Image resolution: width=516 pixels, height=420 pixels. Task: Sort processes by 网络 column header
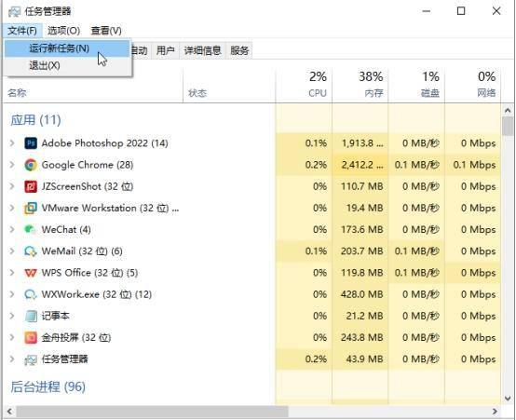pyautogui.click(x=473, y=85)
